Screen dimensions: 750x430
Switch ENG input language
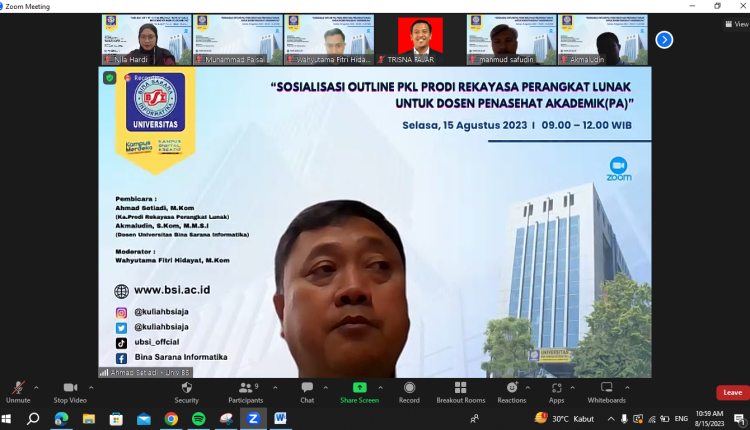point(681,419)
